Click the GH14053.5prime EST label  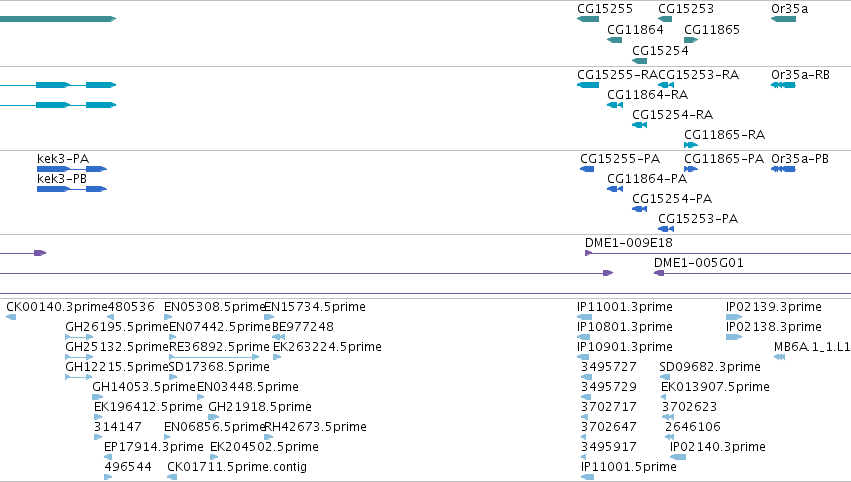point(144,388)
